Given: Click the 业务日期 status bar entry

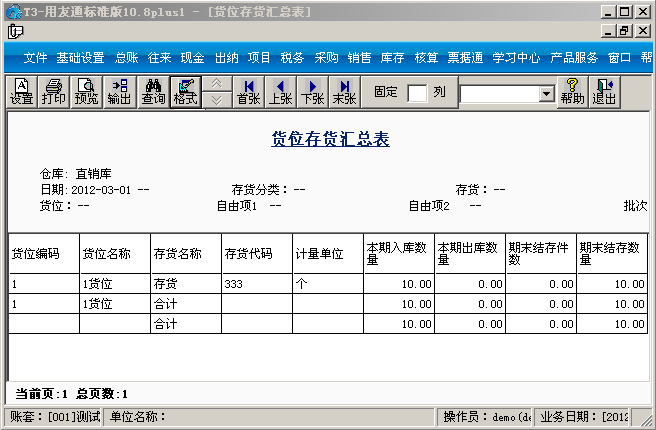Looking at the screenshot, I should (x=584, y=417).
